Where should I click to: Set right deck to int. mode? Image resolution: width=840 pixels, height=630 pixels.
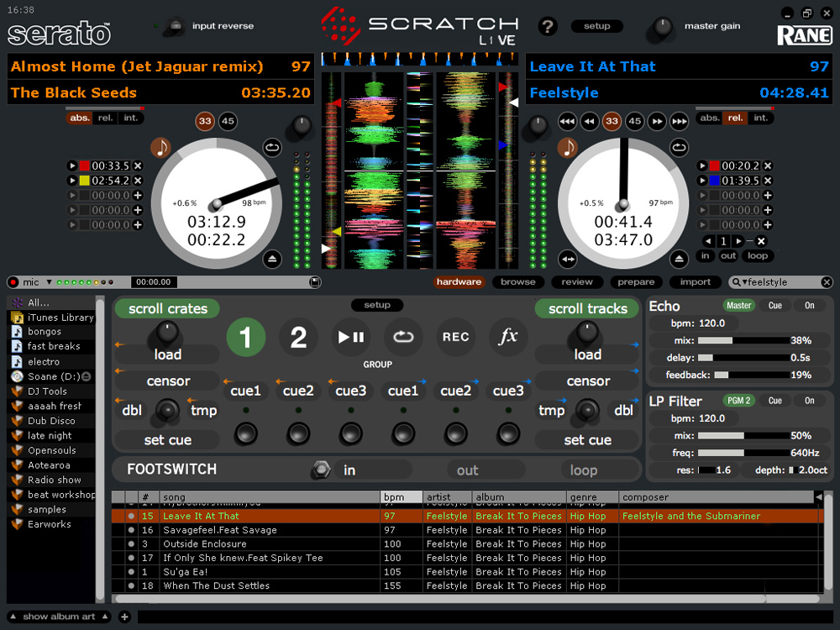point(761,118)
